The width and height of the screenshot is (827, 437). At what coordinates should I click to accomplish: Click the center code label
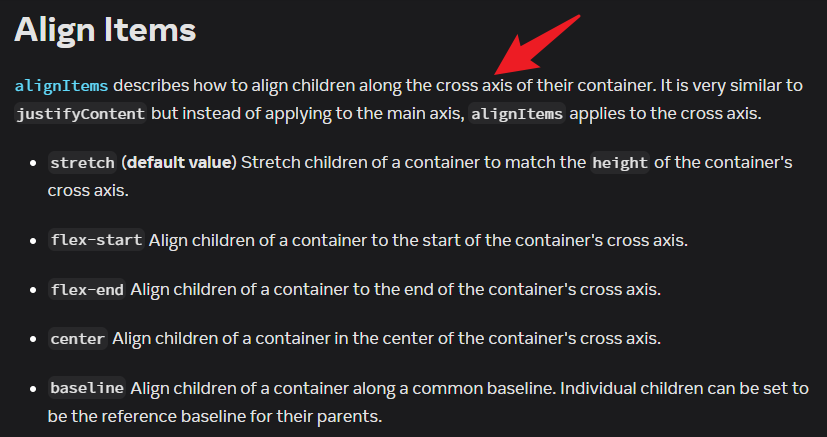[78, 339]
